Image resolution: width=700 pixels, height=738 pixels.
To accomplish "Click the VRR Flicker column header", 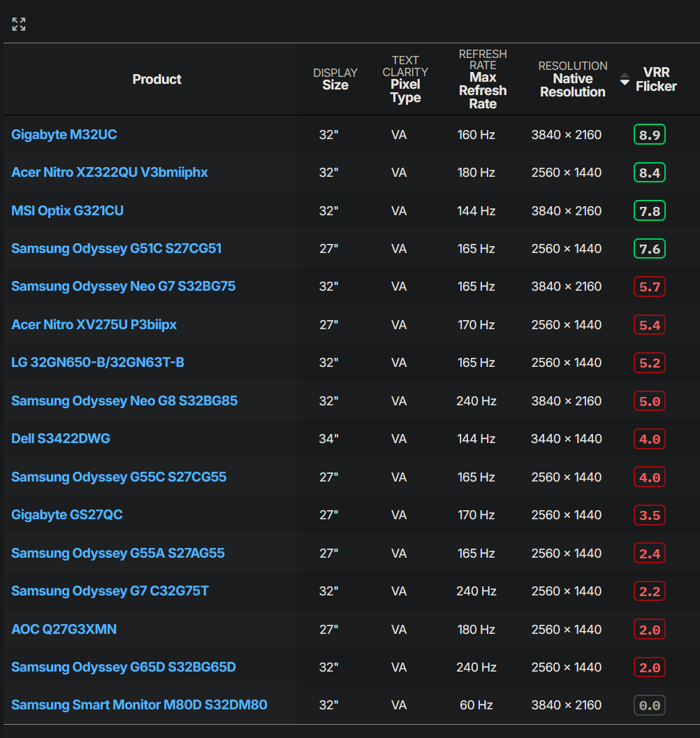I will 656,79.
